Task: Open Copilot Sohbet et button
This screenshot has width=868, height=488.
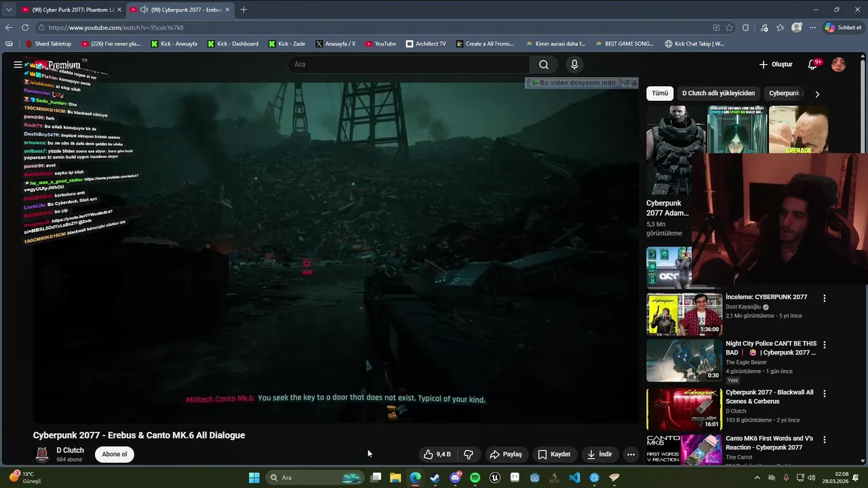Action: [x=843, y=27]
